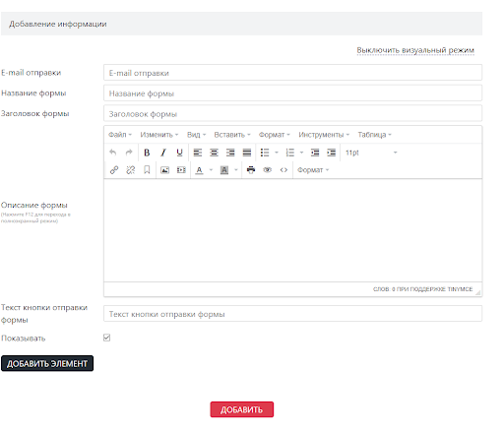The width and height of the screenshot is (504, 432).
Task: Focus the E-mail отправки input field
Action: coord(292,73)
